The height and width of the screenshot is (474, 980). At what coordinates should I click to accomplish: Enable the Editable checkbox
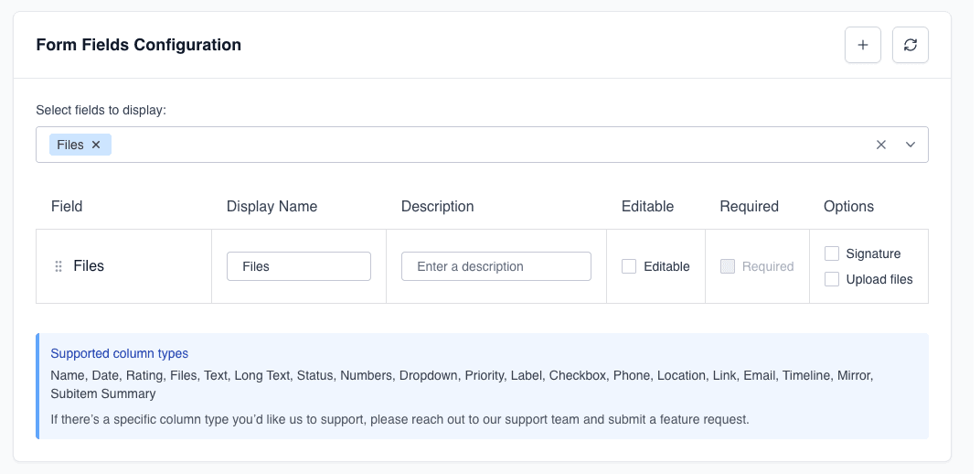click(629, 266)
